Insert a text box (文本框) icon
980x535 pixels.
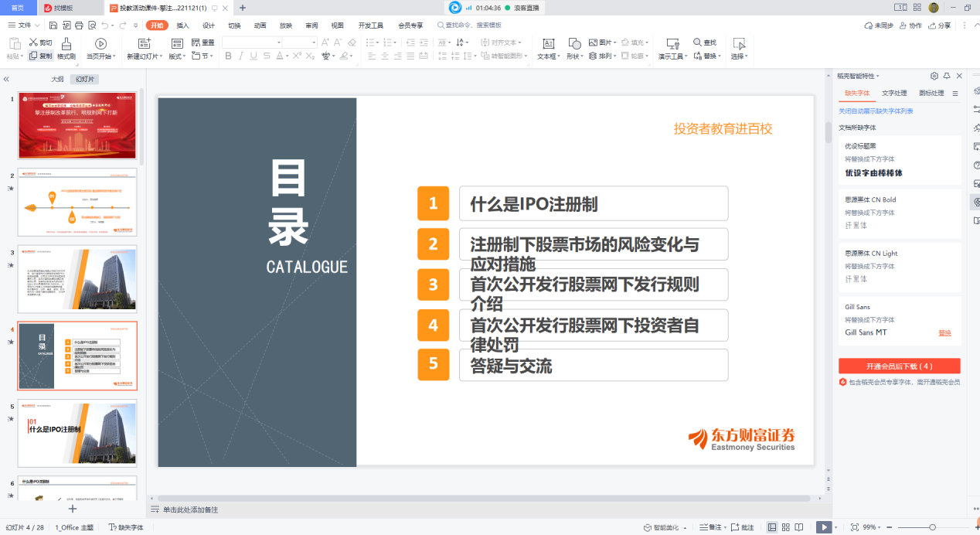point(548,44)
